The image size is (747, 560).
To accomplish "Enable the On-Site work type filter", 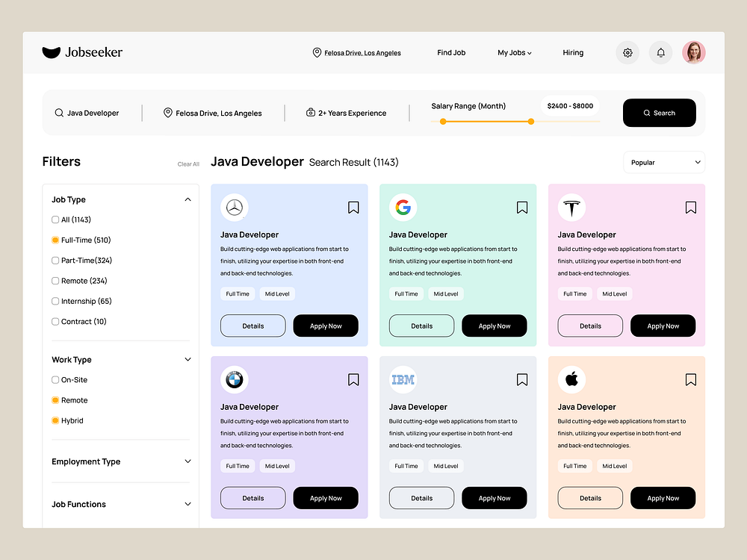I will point(55,379).
